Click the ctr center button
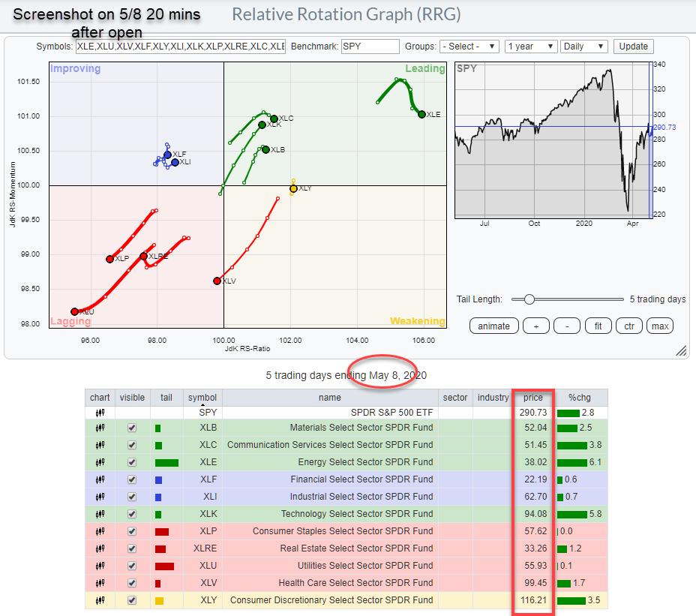The width and height of the screenshot is (696, 616). [x=629, y=326]
